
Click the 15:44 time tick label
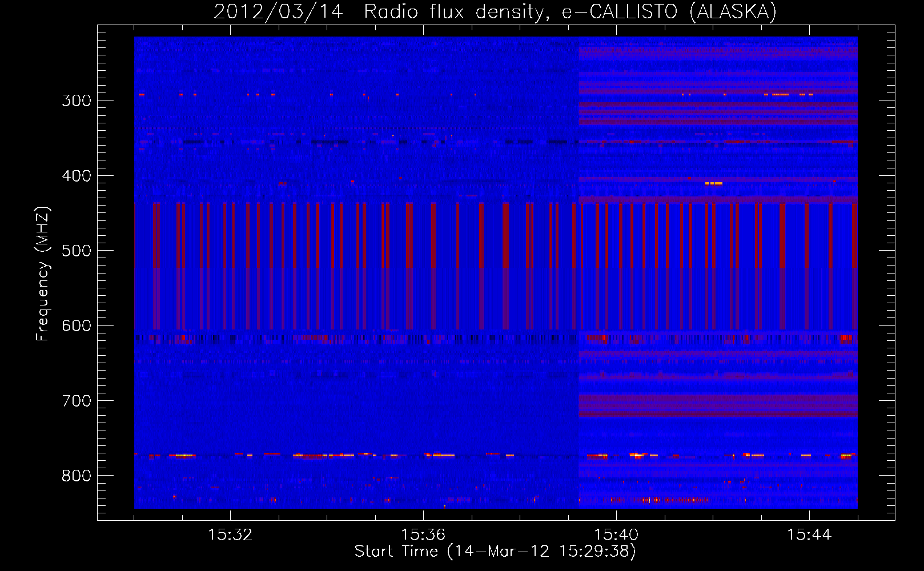coord(809,535)
